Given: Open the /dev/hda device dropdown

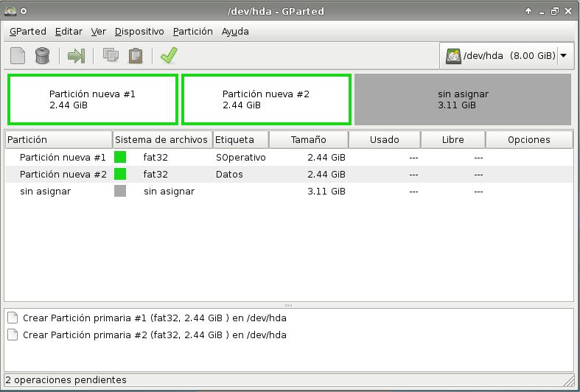Looking at the screenshot, I should point(564,56).
